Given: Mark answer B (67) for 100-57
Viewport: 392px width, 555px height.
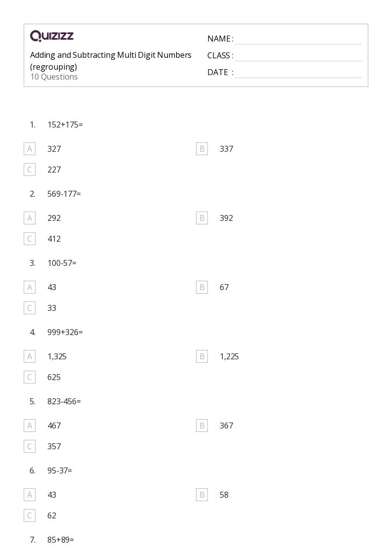Looking at the screenshot, I should point(202,287).
